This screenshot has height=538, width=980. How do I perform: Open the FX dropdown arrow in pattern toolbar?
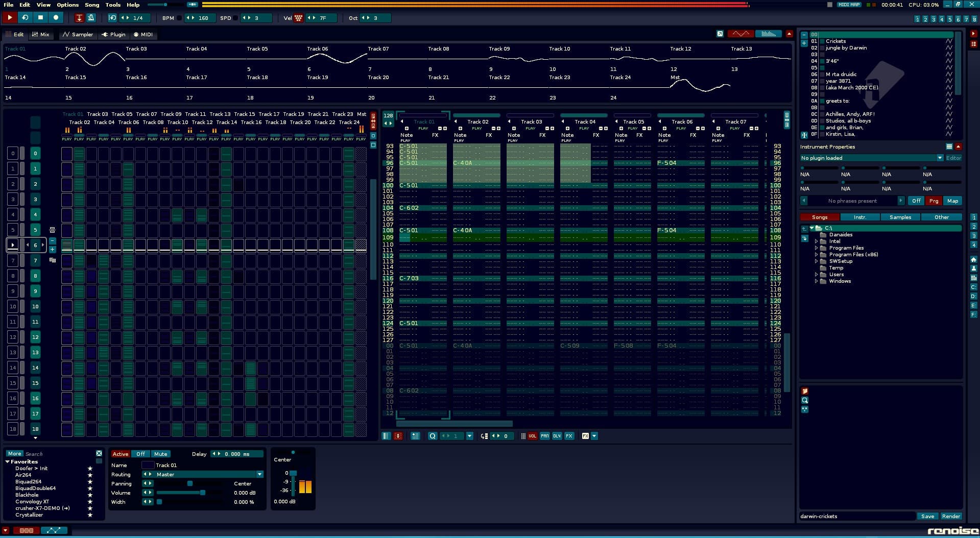coord(594,436)
